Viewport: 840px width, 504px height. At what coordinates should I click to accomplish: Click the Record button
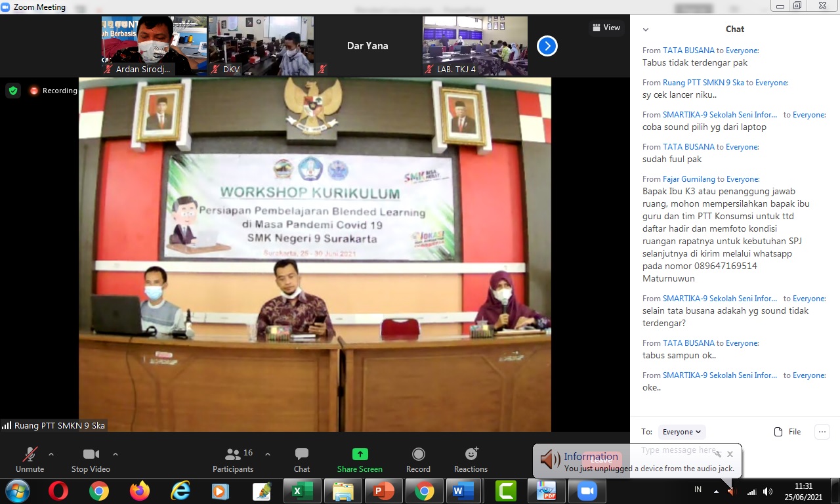(418, 460)
